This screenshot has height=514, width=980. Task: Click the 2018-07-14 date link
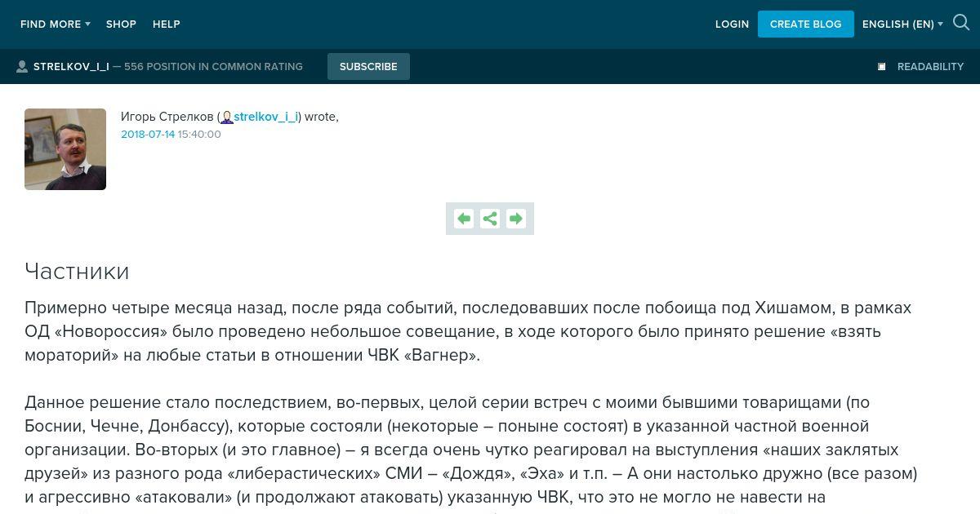(x=148, y=135)
